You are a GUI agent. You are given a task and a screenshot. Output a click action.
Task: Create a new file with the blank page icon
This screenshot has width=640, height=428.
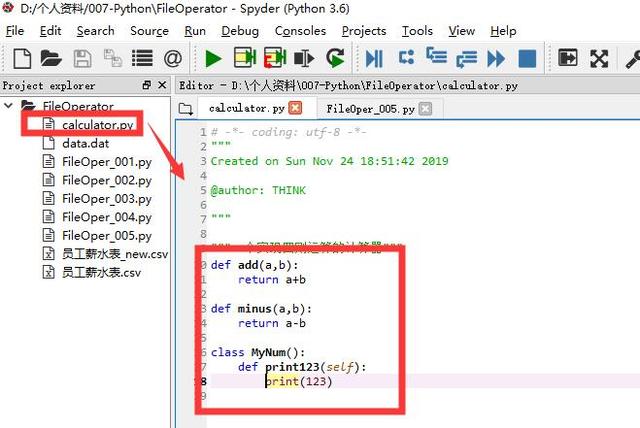tap(22, 58)
